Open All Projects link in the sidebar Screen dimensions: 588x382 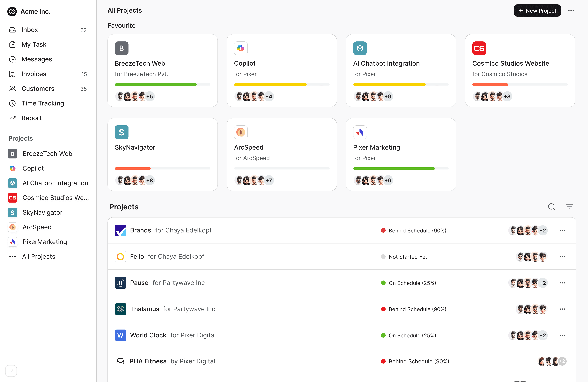[39, 256]
